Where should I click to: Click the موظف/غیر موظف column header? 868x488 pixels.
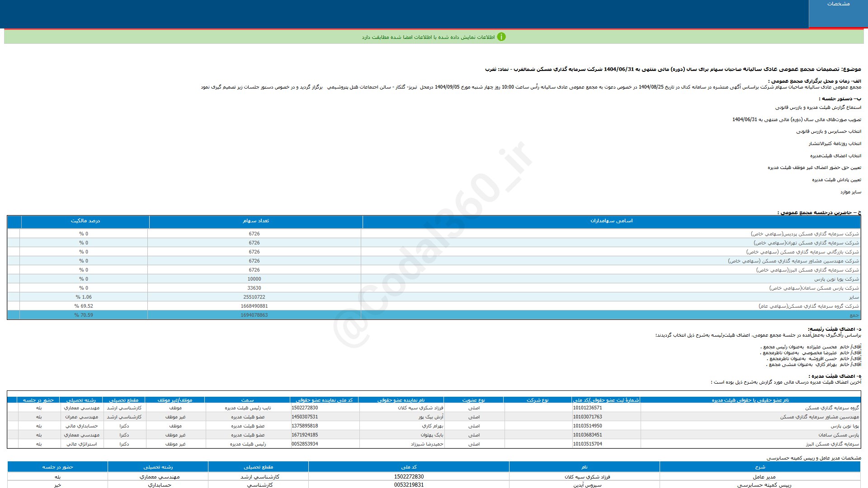(175, 400)
